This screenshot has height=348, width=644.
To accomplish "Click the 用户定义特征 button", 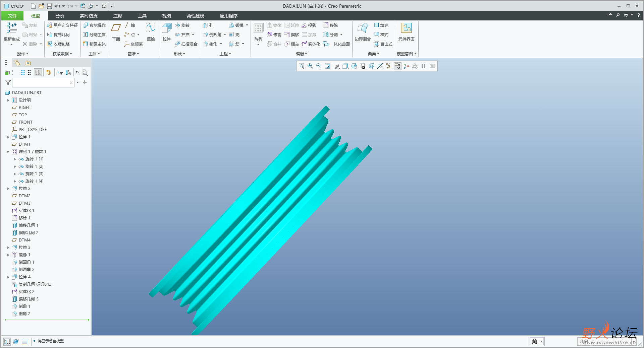I will point(62,25).
